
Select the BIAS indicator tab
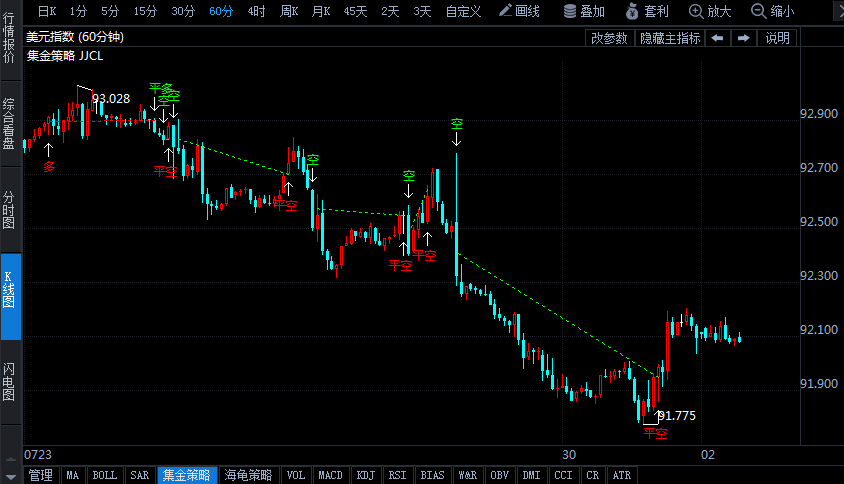pyautogui.click(x=432, y=475)
